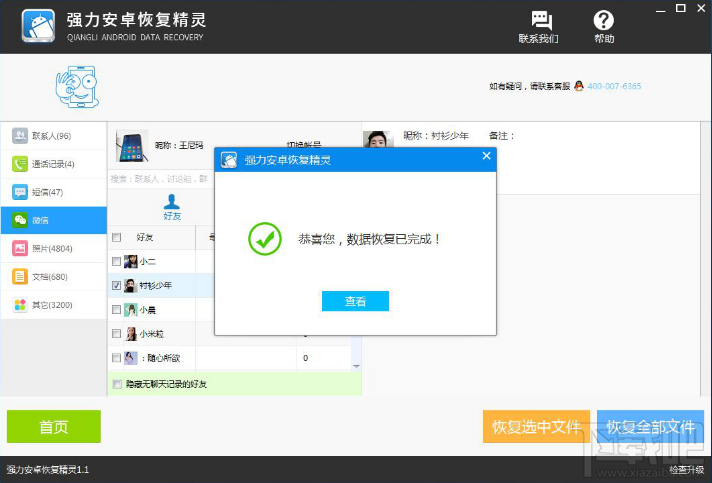Check the box for friend 小二

pyautogui.click(x=117, y=262)
